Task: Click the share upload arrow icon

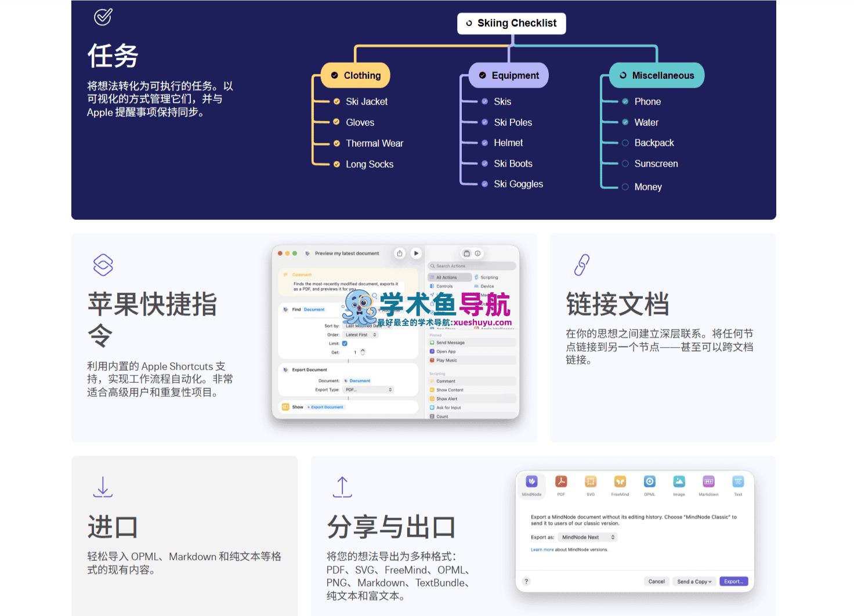Action: point(342,487)
